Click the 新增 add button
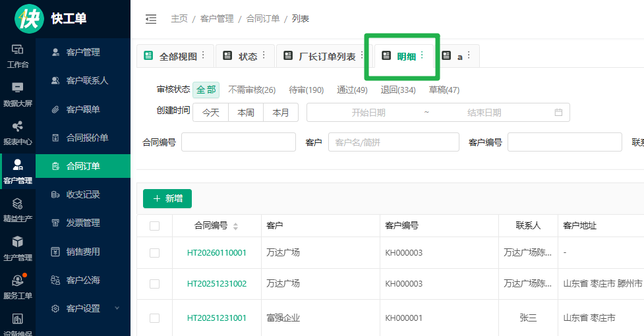 click(167, 198)
